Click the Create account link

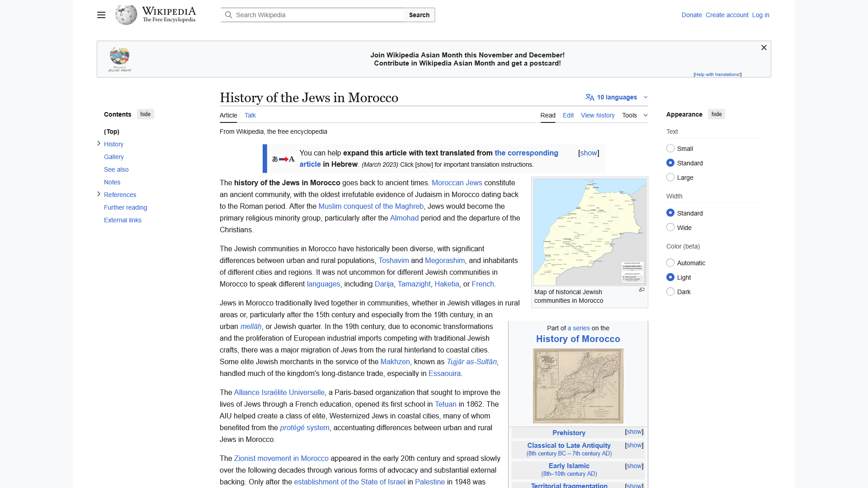(x=726, y=15)
